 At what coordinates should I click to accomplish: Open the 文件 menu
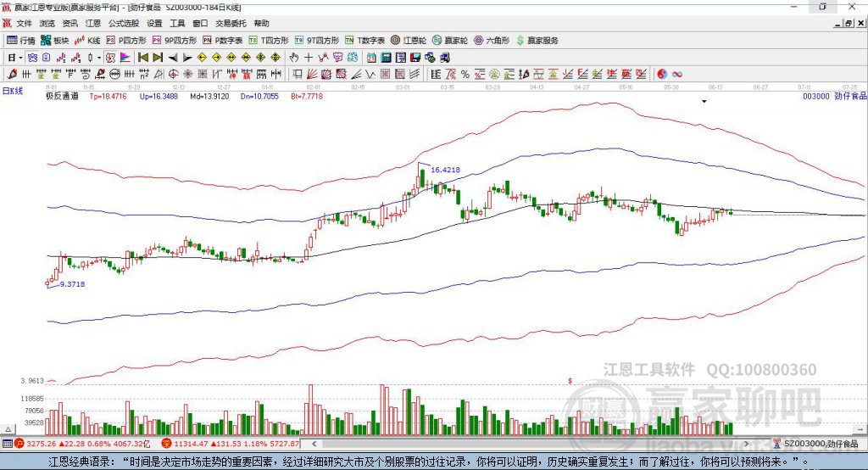click(24, 23)
